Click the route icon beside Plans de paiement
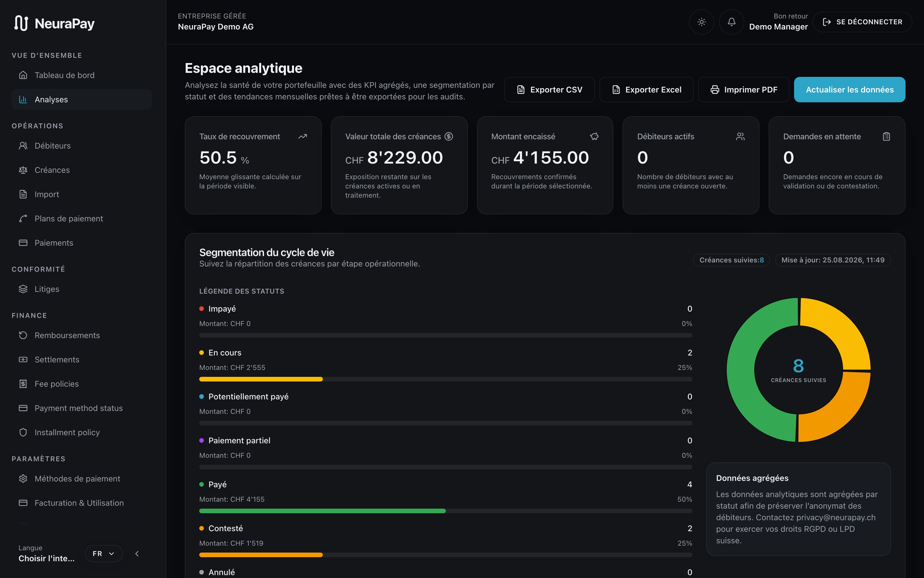Screen dimensions: 924x578 click(x=23, y=219)
